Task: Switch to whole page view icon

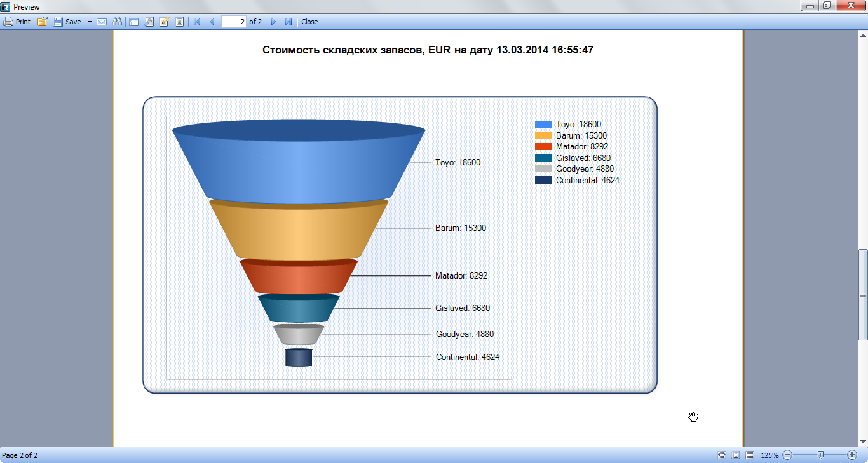Action: 736,455
